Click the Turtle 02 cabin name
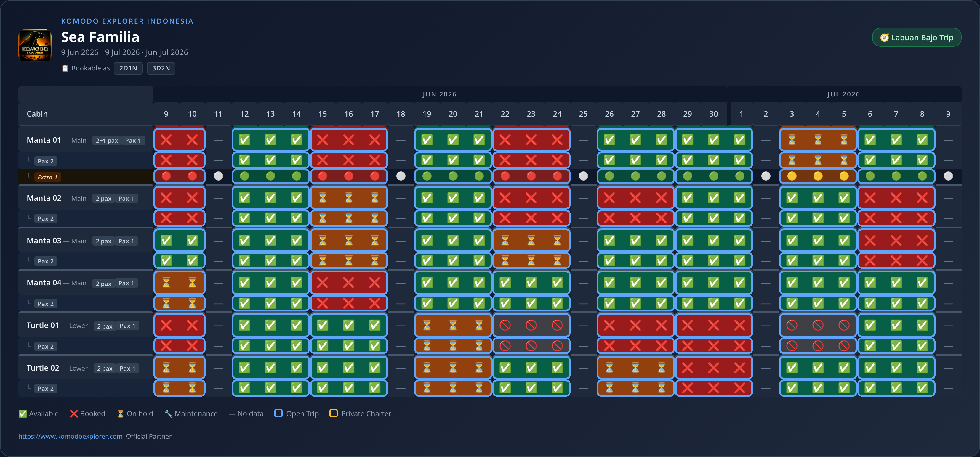This screenshot has width=980, height=457. coord(43,368)
